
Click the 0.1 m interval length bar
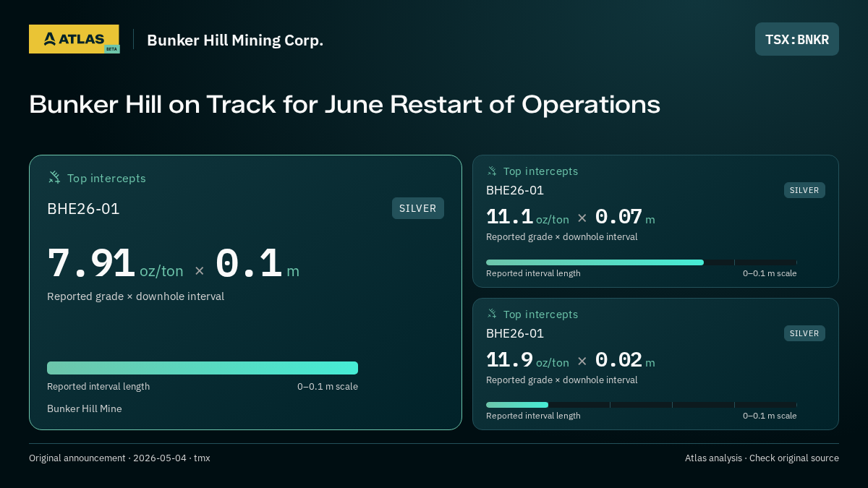coord(203,368)
